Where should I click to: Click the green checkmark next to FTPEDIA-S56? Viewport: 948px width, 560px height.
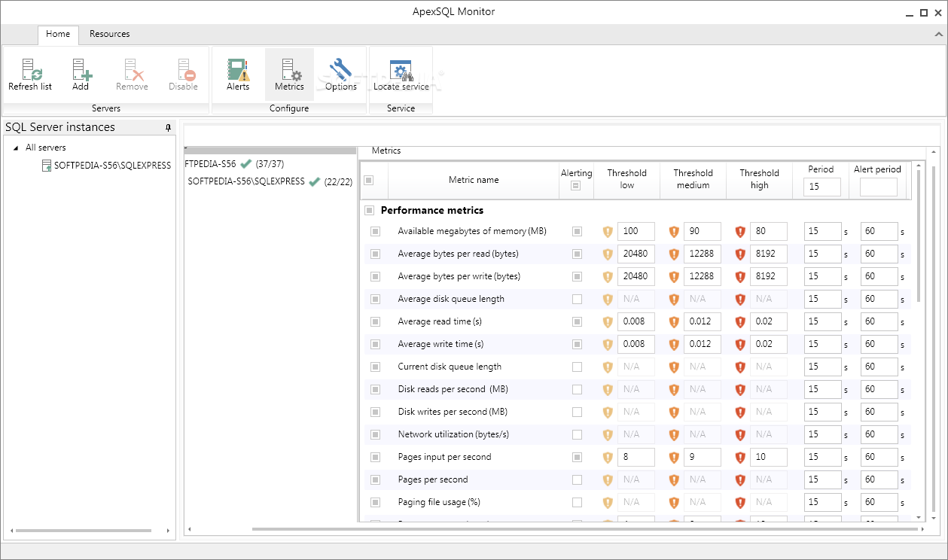pyautogui.click(x=245, y=163)
